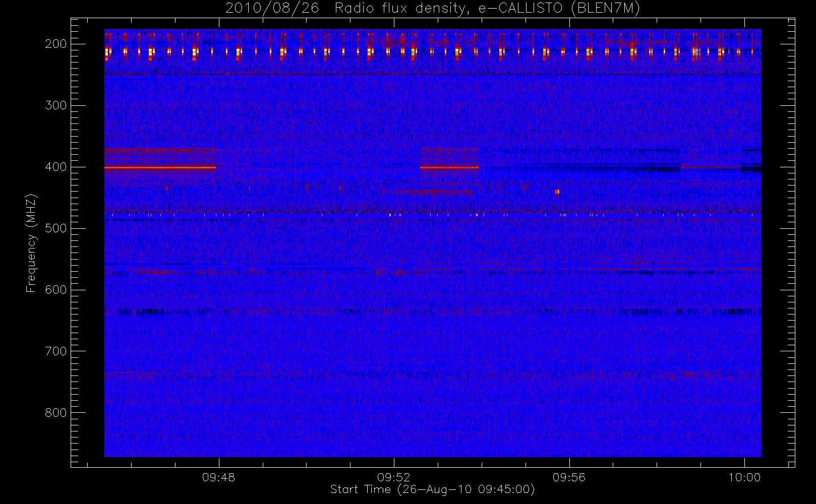Viewport: 816px width, 504px height.
Task: Click the 200 frequency tick label
Action: pos(56,44)
